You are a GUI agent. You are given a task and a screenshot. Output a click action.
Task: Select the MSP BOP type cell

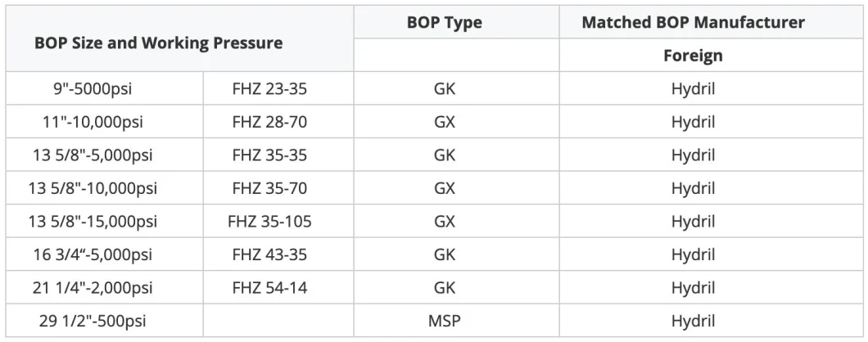[x=444, y=321]
